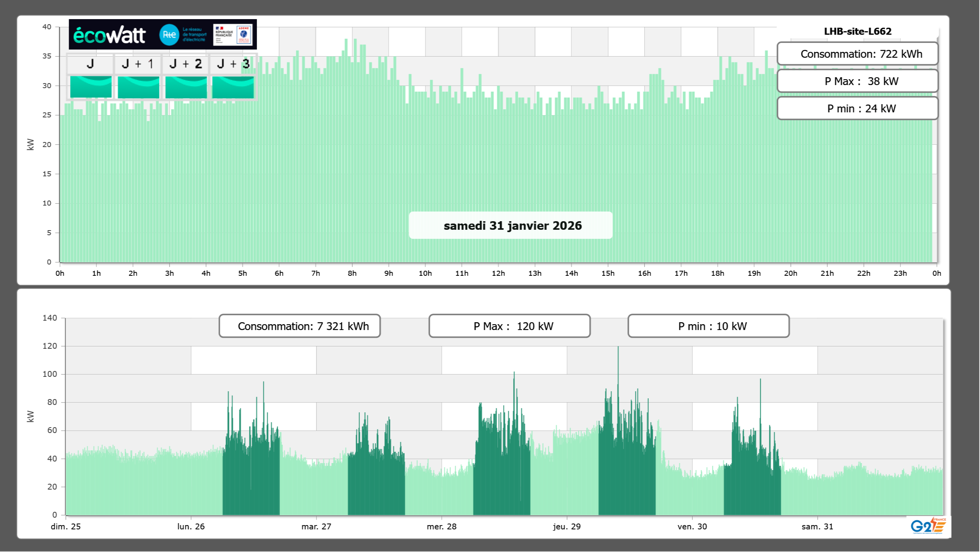Screen dimensions: 980x552
Task: Click the green J + 1 signal tile
Action: click(138, 87)
